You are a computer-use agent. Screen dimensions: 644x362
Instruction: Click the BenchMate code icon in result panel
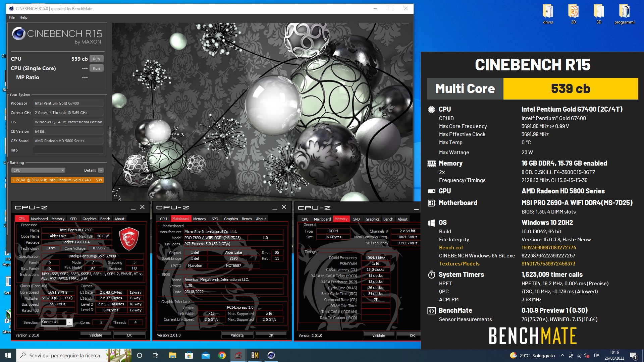tap(431, 310)
